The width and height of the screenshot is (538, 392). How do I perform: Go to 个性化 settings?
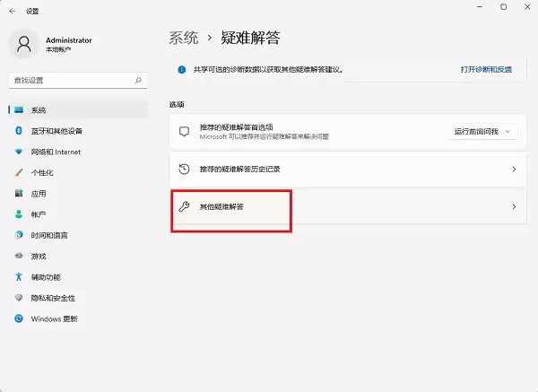coord(42,172)
